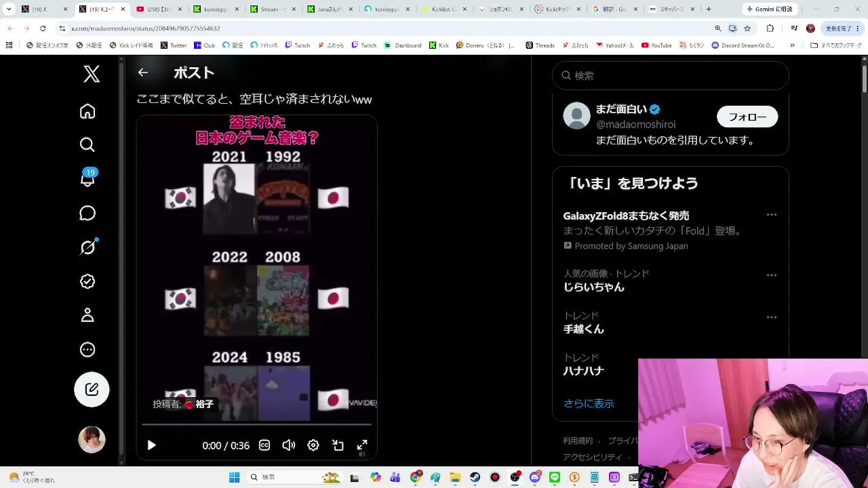Open 利用規約 footer link
Image resolution: width=868 pixels, height=488 pixels.
(x=578, y=441)
